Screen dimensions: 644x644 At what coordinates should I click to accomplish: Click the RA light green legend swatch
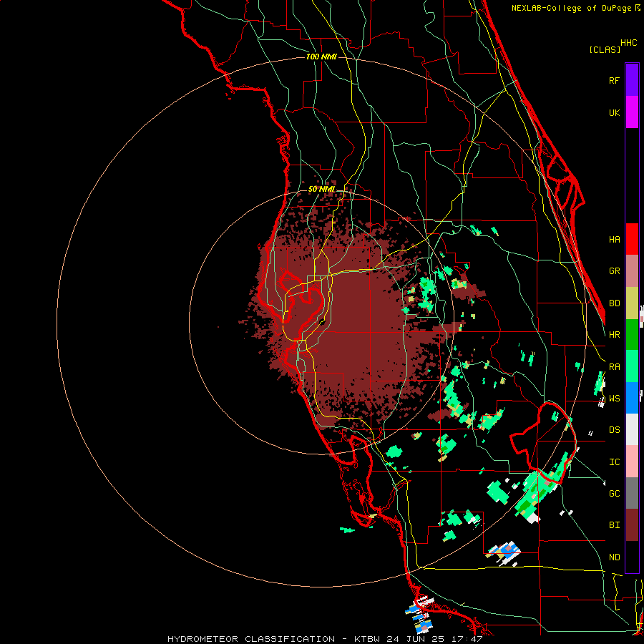pos(632,366)
